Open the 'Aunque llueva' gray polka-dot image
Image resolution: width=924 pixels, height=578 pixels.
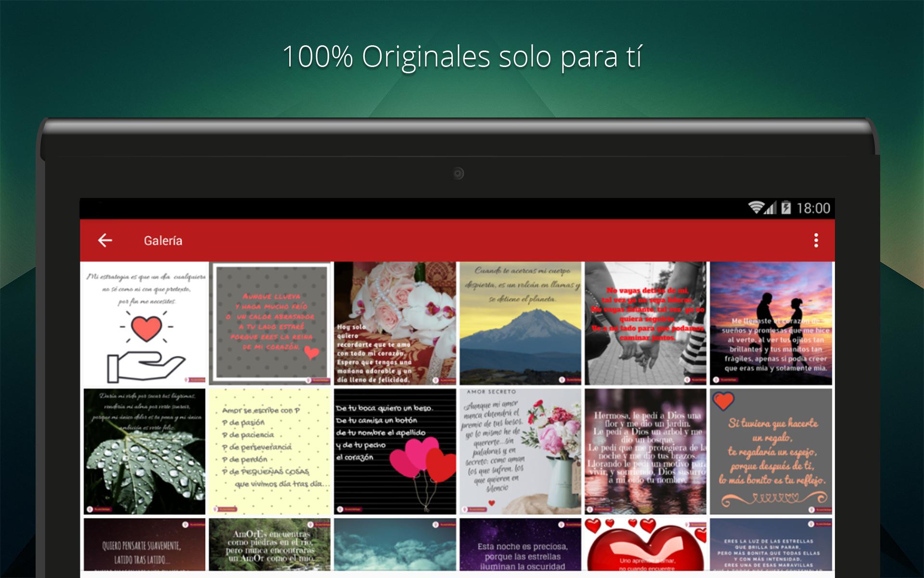click(270, 323)
